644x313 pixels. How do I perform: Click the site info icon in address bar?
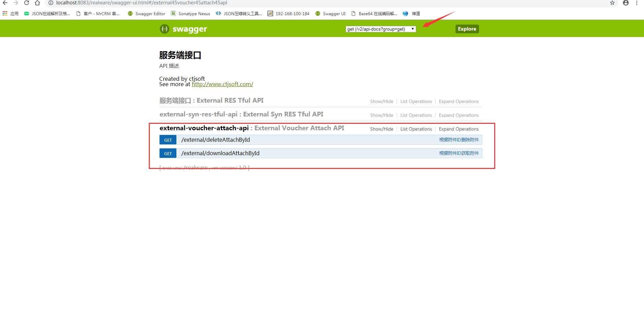coord(51,3)
